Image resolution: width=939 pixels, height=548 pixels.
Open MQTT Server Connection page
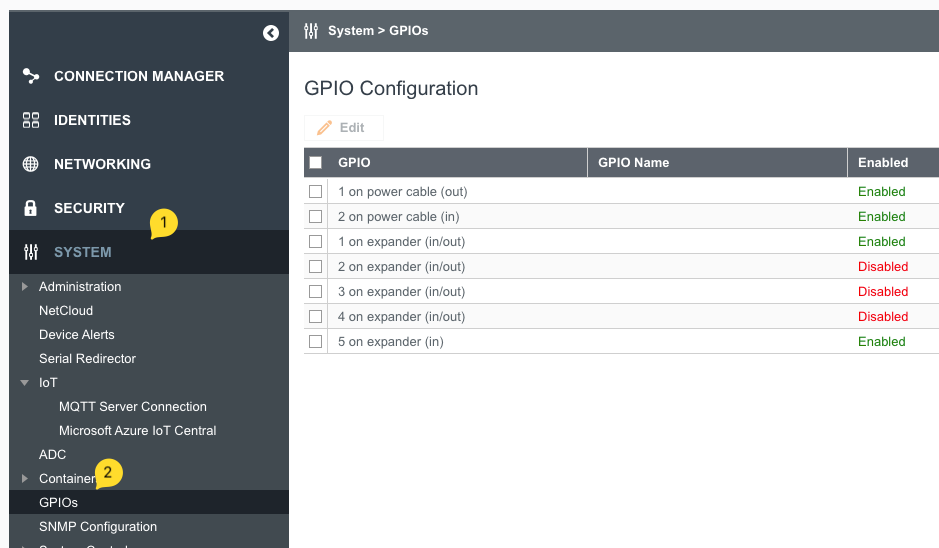pos(133,407)
